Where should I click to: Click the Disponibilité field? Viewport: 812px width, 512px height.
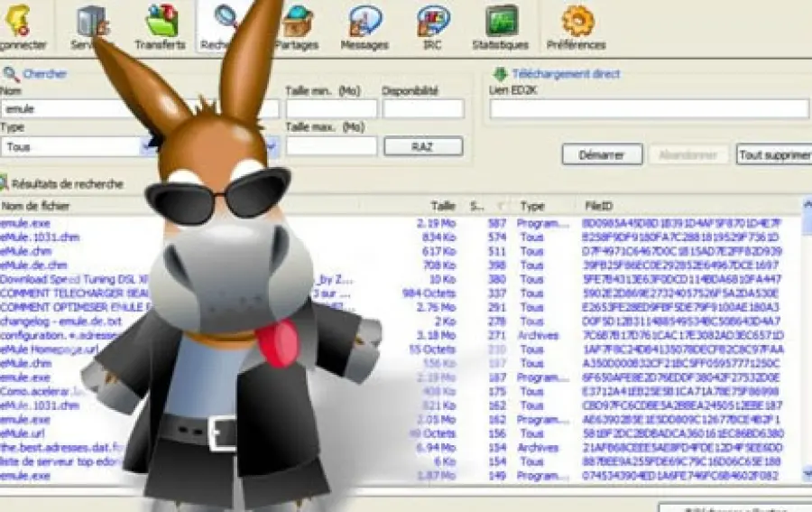pyautogui.click(x=423, y=109)
